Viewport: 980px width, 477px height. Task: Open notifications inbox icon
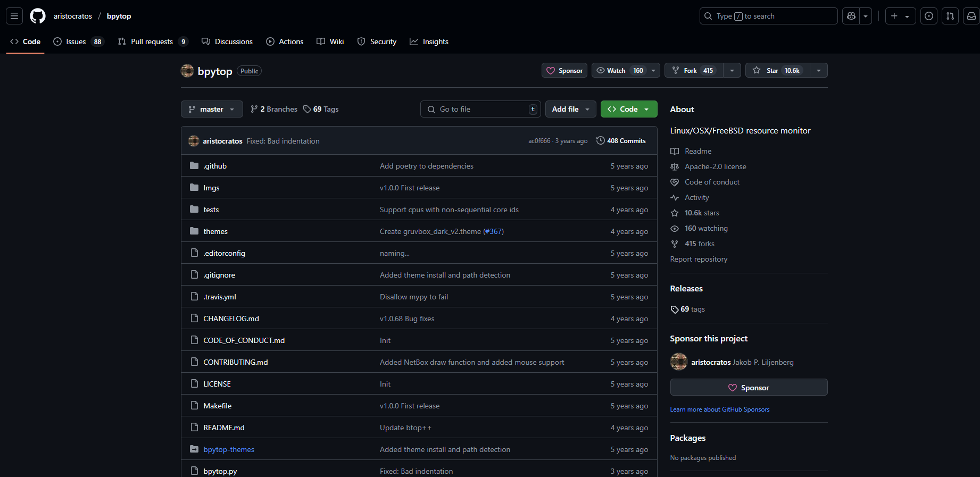[971, 16]
